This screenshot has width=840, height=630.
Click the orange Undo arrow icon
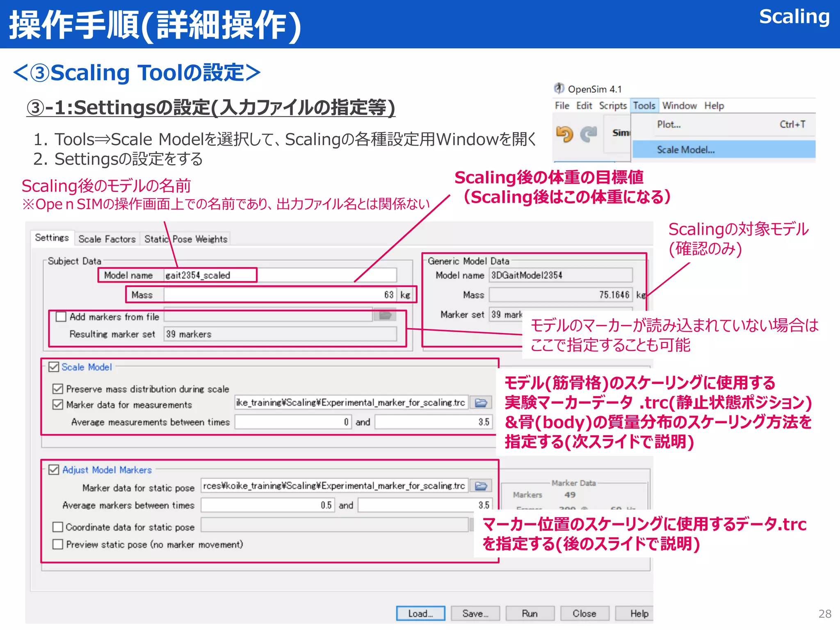564,134
